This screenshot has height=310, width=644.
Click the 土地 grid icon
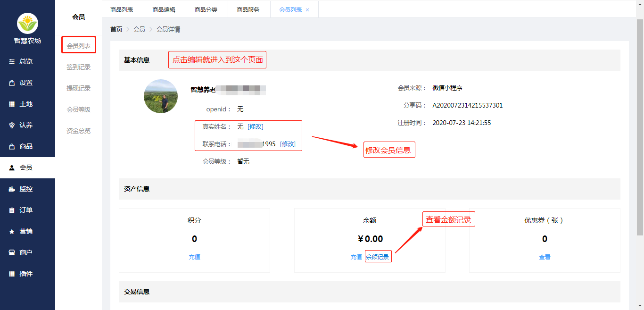pos(12,104)
